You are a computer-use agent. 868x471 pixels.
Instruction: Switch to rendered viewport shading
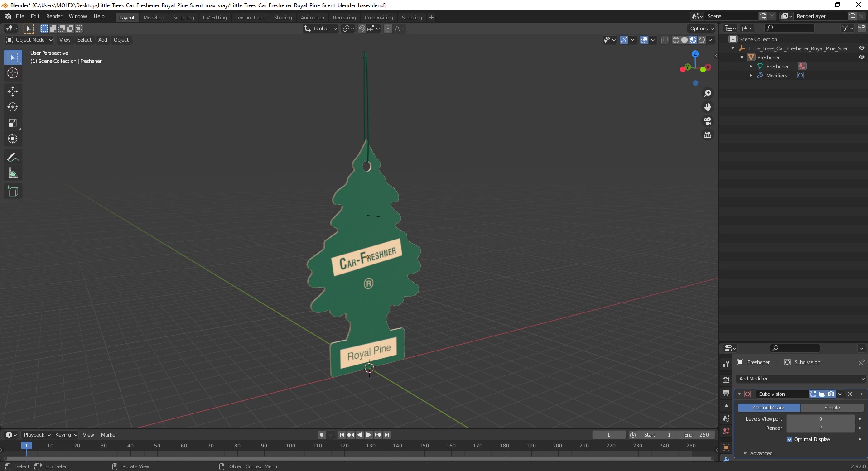pos(702,40)
